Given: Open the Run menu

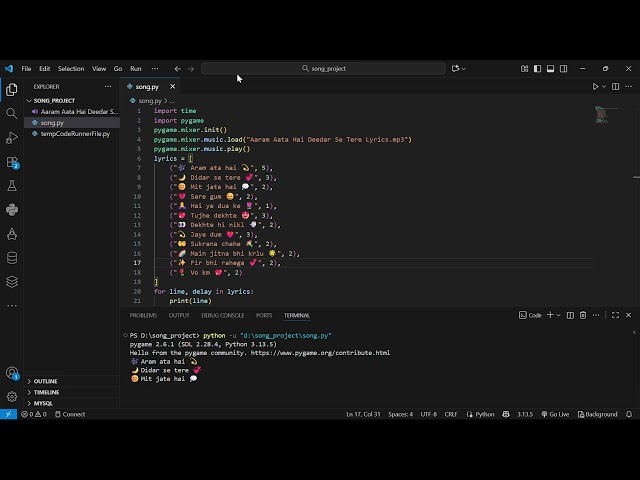Looking at the screenshot, I should click(x=136, y=69).
